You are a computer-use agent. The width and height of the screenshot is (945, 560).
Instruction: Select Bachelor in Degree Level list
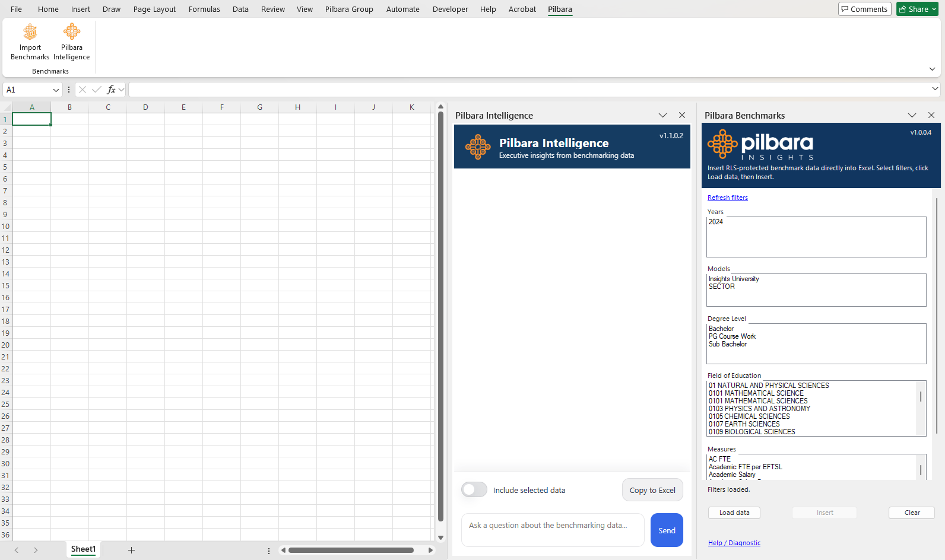click(x=721, y=329)
